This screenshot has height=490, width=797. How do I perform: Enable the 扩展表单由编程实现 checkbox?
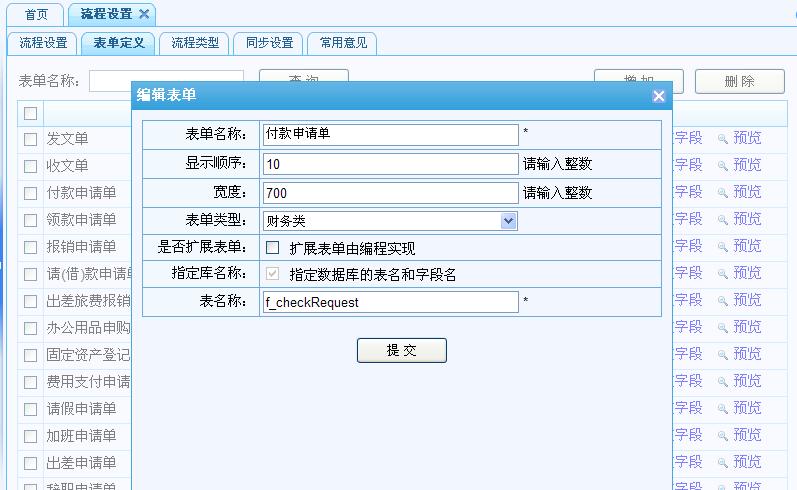point(272,248)
